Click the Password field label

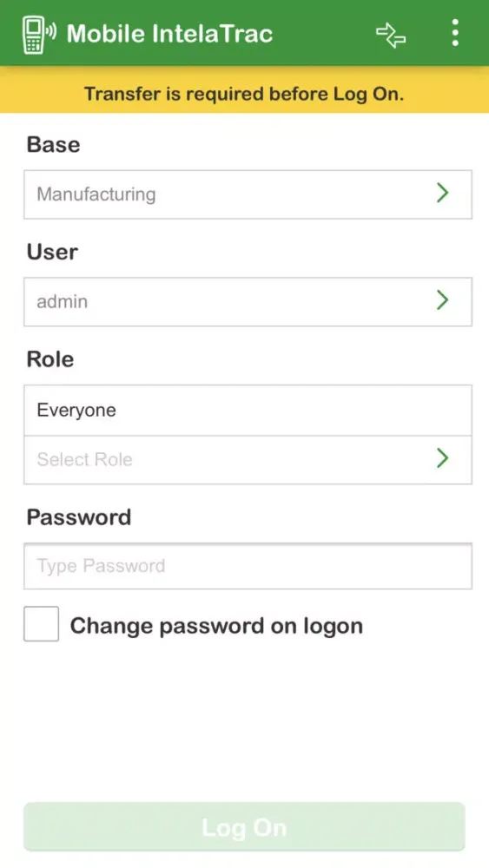click(x=79, y=517)
